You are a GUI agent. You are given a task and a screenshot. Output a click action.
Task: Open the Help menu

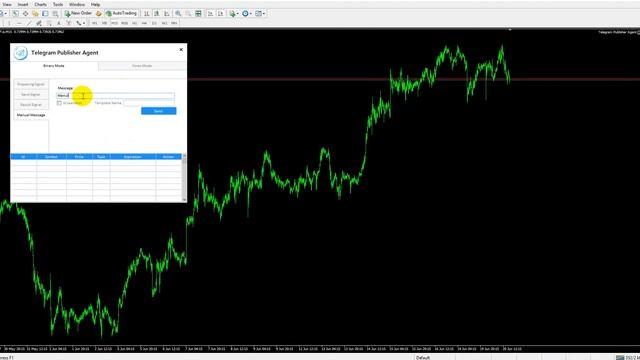(x=96, y=4)
